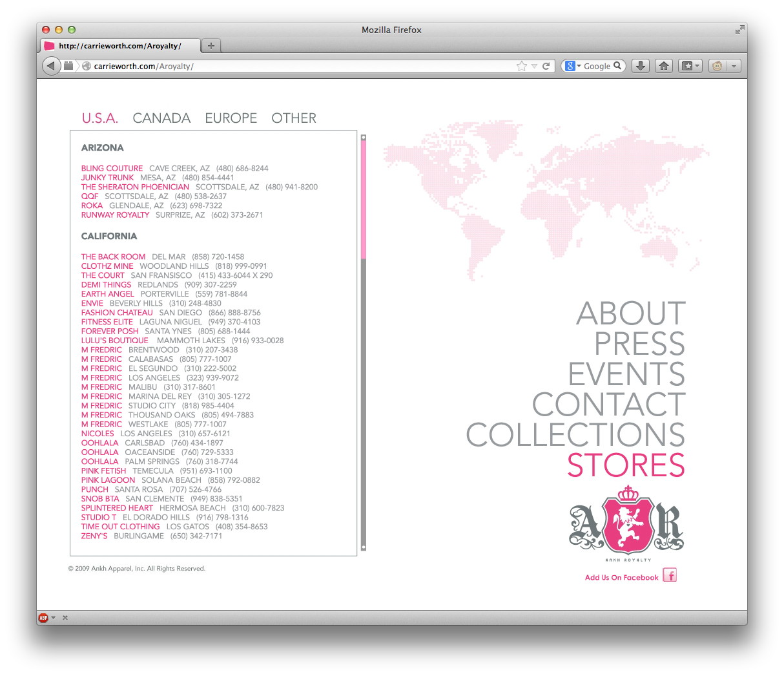784x676 pixels.
Task: Click the BLING COUTURE store name
Action: [x=112, y=168]
